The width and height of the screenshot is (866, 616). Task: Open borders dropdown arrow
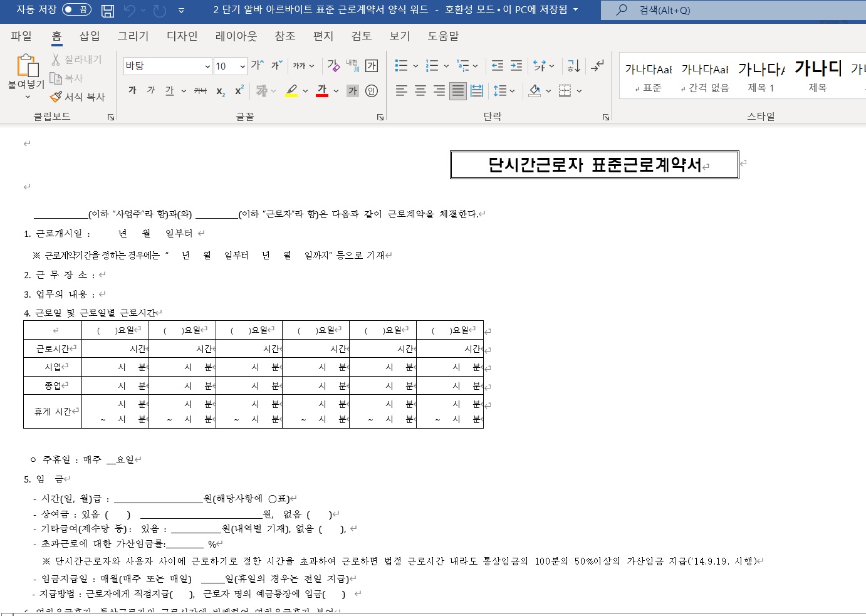pyautogui.click(x=579, y=91)
